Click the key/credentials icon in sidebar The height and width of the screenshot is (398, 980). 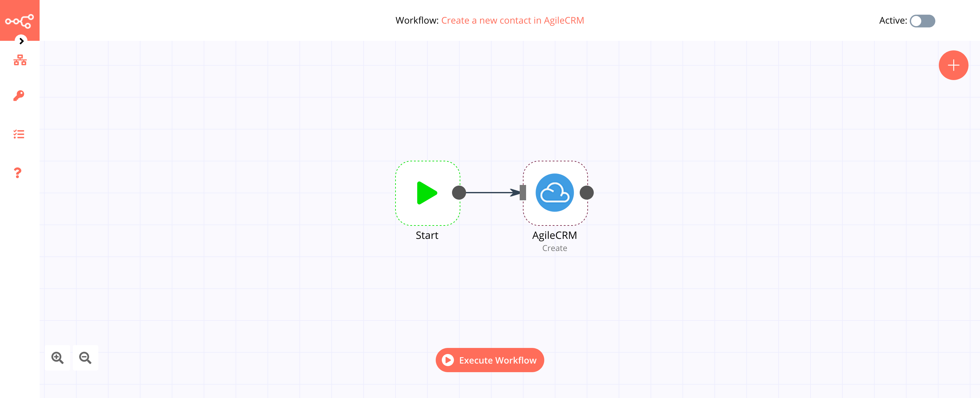pos(19,96)
